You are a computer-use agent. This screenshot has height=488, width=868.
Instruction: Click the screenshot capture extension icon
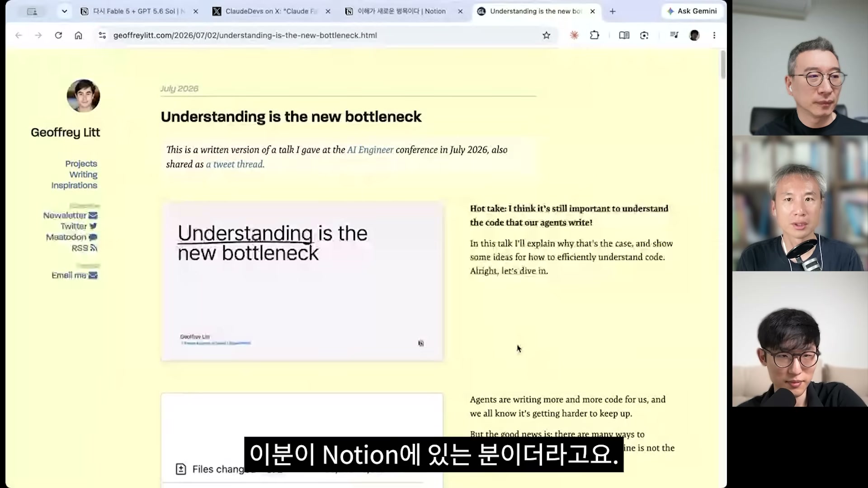pyautogui.click(x=644, y=35)
